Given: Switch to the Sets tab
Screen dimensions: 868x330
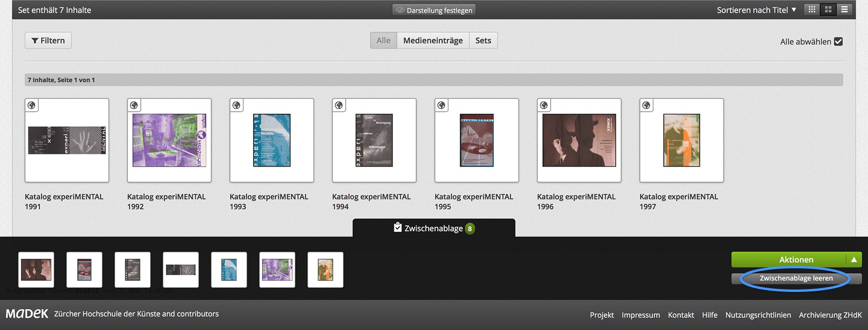Looking at the screenshot, I should click(x=483, y=40).
